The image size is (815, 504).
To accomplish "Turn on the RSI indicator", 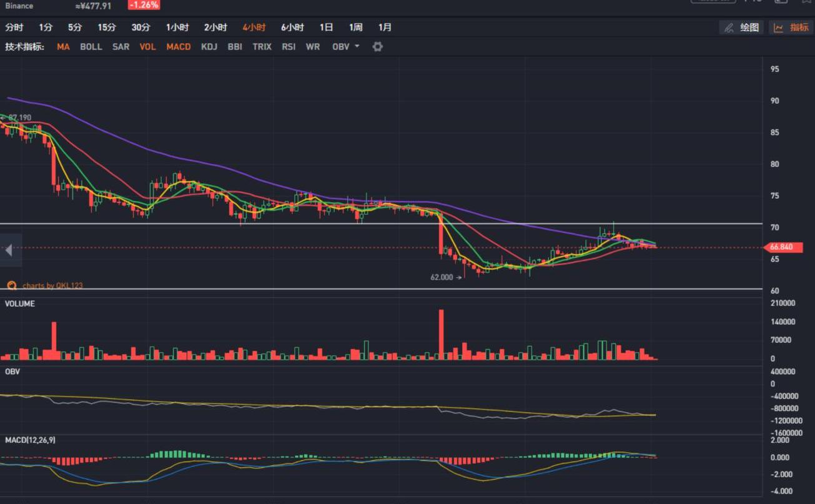I will [x=289, y=47].
